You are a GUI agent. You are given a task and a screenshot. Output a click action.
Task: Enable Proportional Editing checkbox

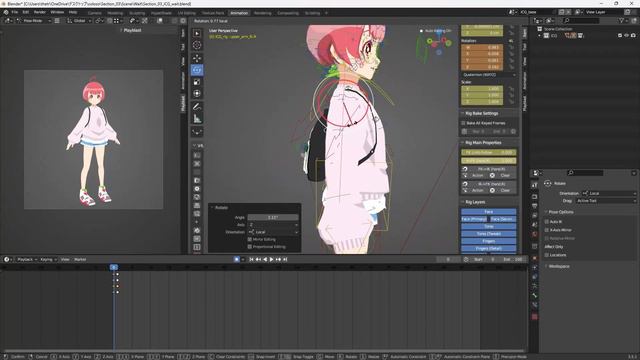(250, 247)
